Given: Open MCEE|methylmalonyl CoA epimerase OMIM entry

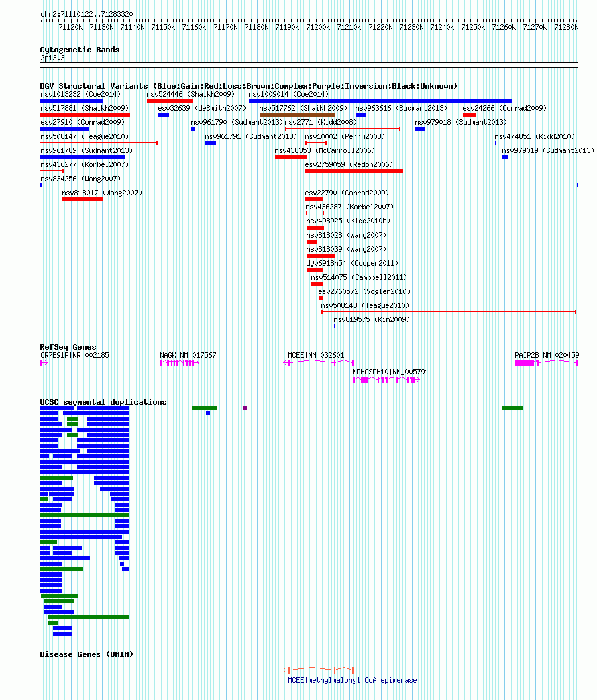Looking at the screenshot, I should [352, 681].
